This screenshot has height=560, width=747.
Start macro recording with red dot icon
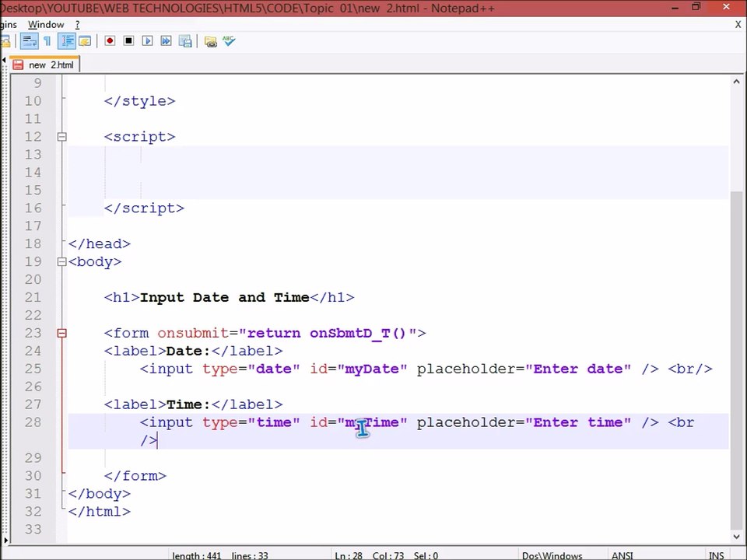110,41
